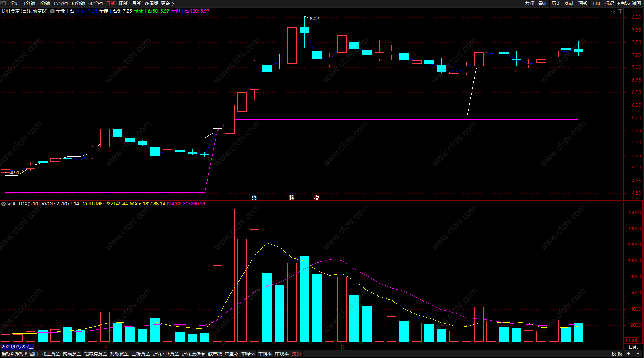This screenshot has height=358, width=644.
Task: Show the 市销率 indicator
Action: [x=265, y=354]
